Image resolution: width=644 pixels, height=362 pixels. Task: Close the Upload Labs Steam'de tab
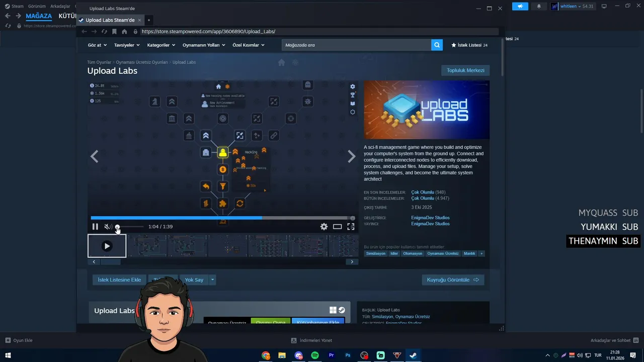(x=140, y=20)
